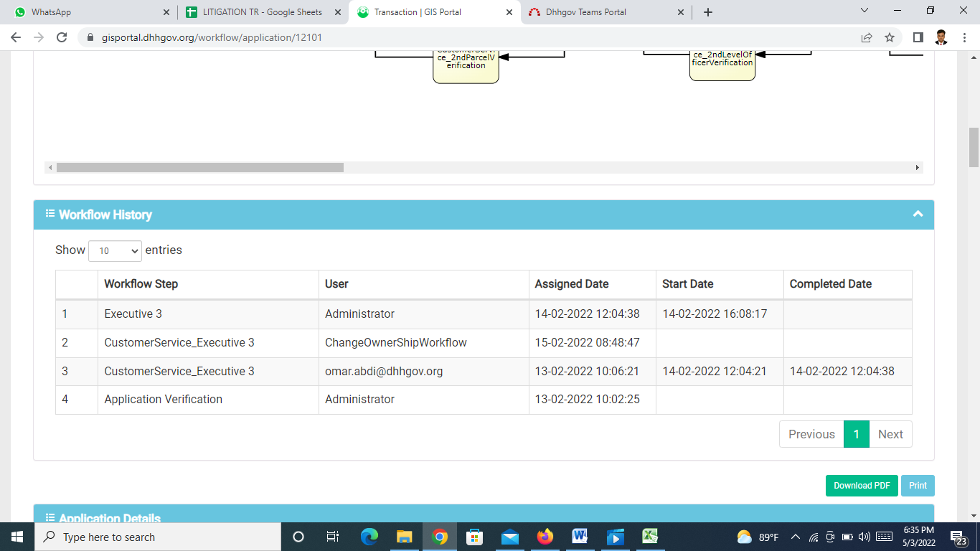Sort by Completed Date column

pos(848,284)
